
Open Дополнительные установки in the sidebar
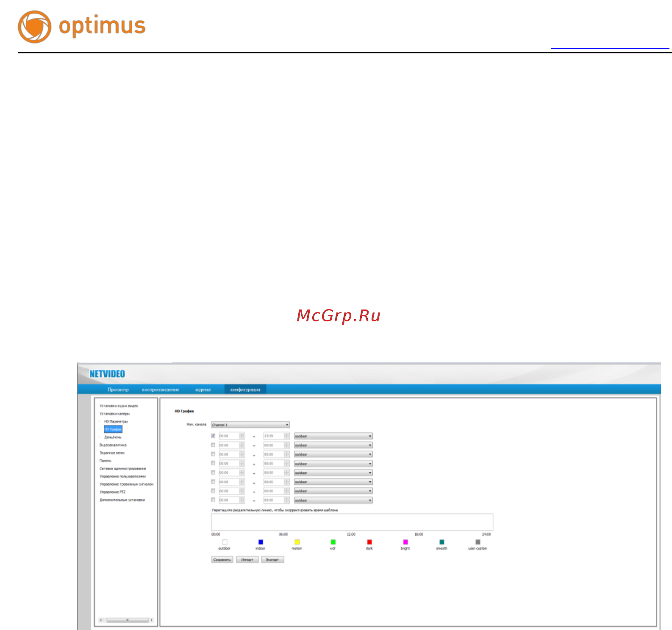[122, 500]
